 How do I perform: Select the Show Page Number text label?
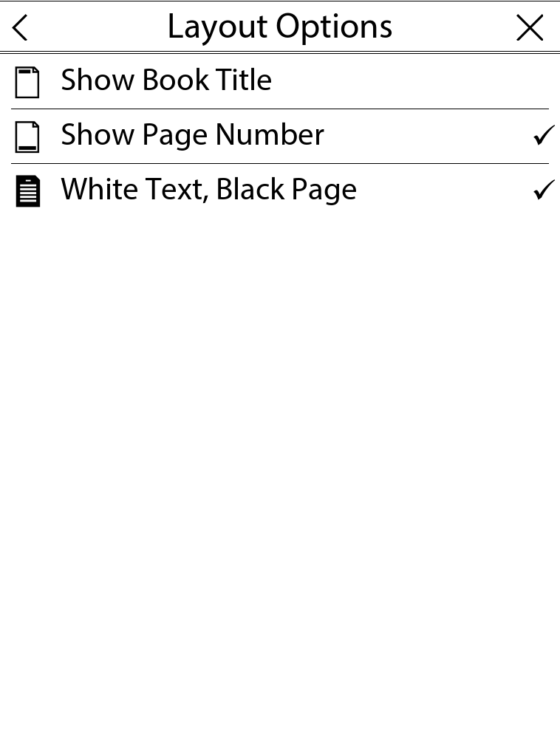point(192,134)
